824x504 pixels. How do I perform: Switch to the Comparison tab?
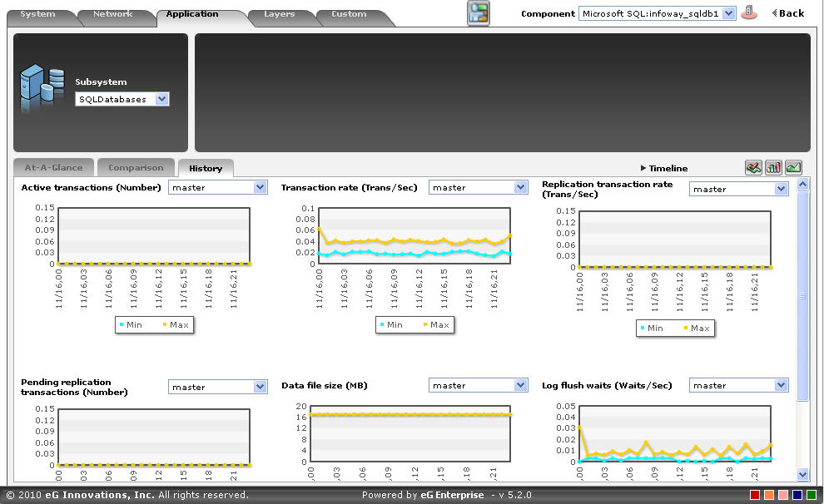coord(136,167)
